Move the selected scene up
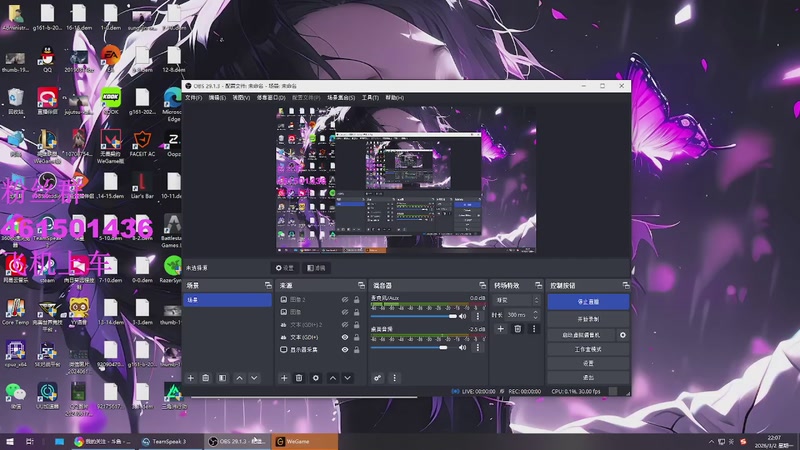Image resolution: width=800 pixels, height=450 pixels. (239, 378)
